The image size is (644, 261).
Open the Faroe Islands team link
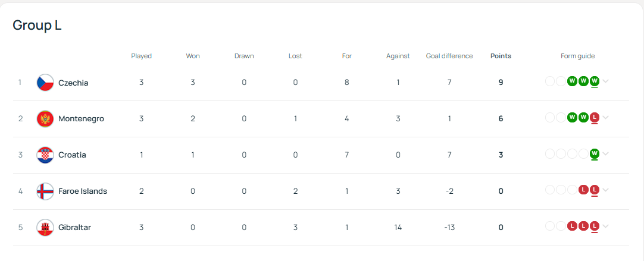(83, 191)
